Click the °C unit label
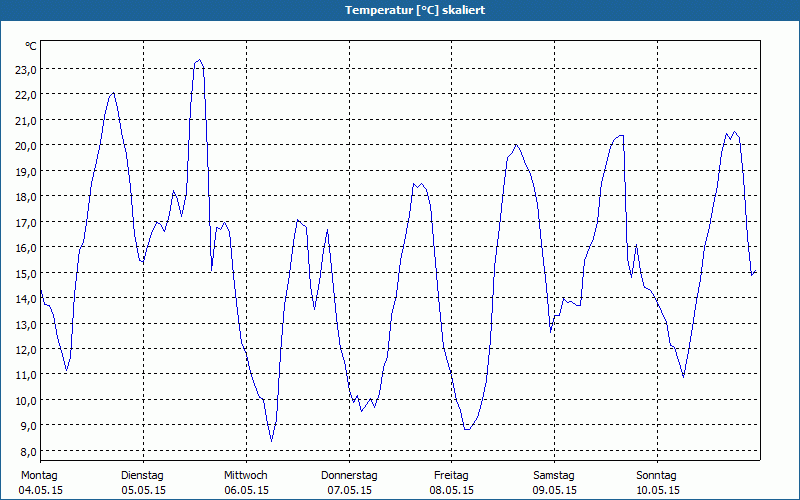Viewport: 800px width, 500px height. tap(31, 46)
